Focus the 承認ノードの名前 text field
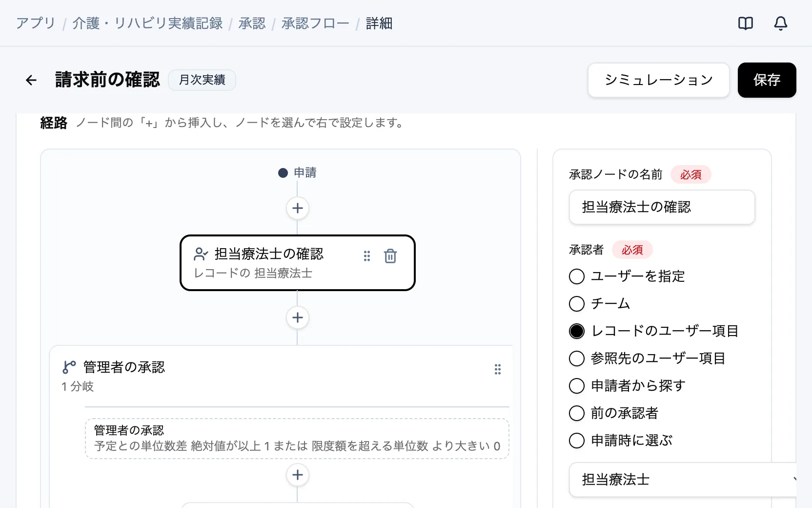This screenshot has width=812, height=508. point(662,207)
